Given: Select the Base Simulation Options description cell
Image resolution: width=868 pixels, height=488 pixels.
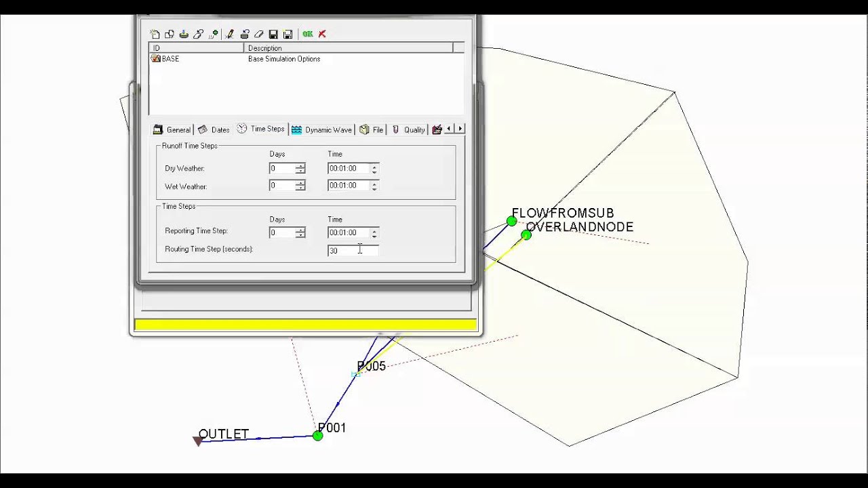Looking at the screenshot, I should tap(284, 59).
